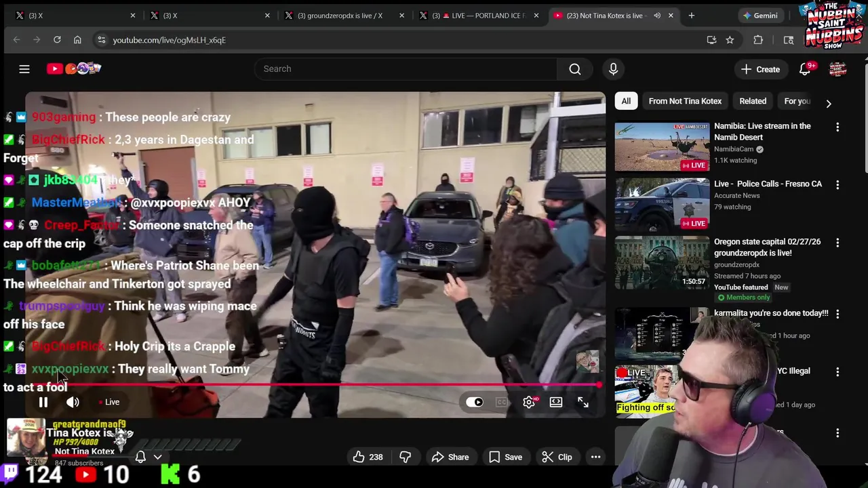Open the notifications bell
The image size is (868, 488).
805,69
